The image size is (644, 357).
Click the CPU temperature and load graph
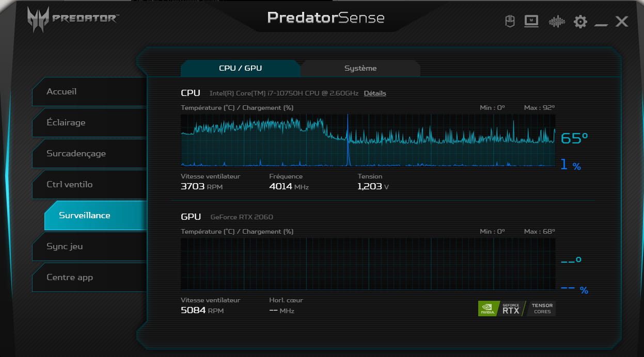368,140
